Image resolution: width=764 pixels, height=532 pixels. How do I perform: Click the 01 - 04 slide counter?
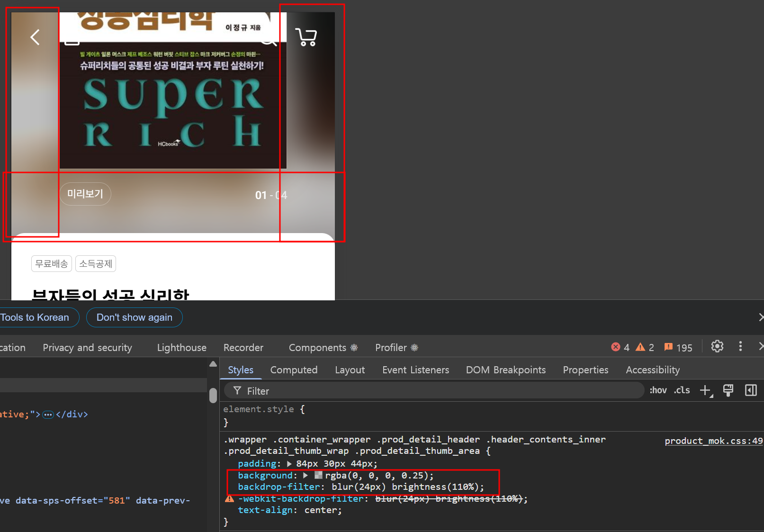coord(271,195)
